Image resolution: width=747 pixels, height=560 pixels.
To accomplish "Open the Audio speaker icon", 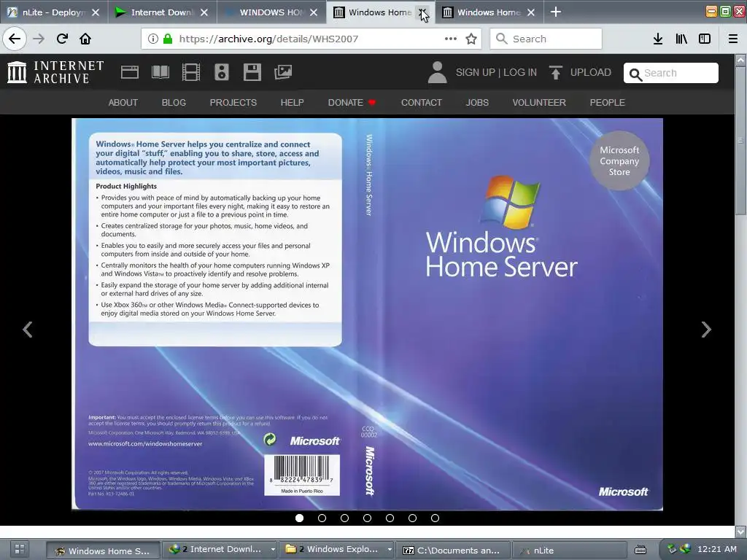I will tap(222, 72).
